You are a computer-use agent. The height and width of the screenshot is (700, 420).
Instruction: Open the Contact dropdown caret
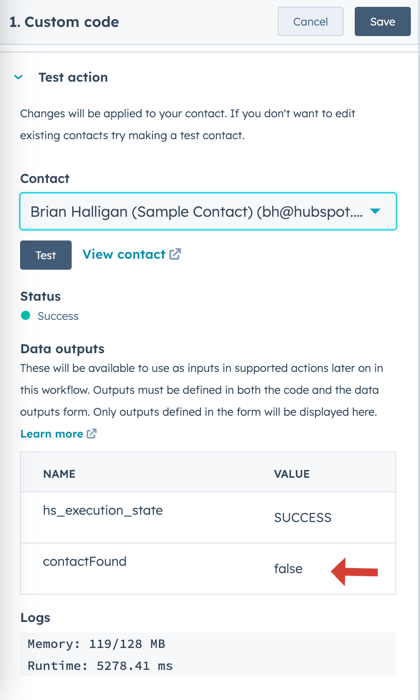click(x=375, y=211)
